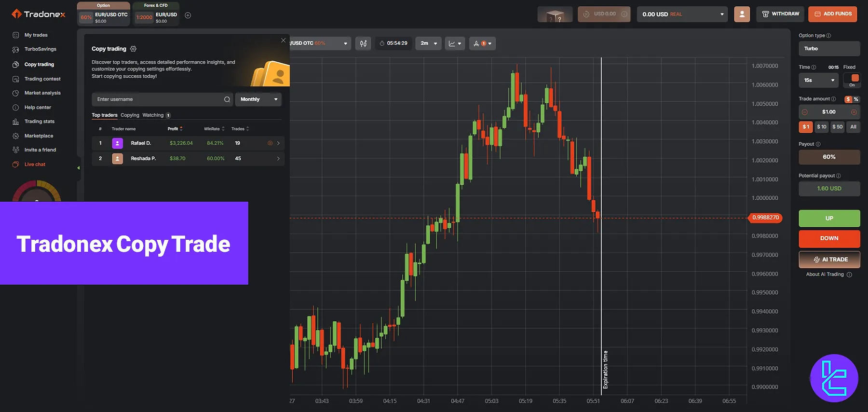Select the EUR/USD Forex & CFD tab
The width and height of the screenshot is (868, 412).
[x=156, y=14]
